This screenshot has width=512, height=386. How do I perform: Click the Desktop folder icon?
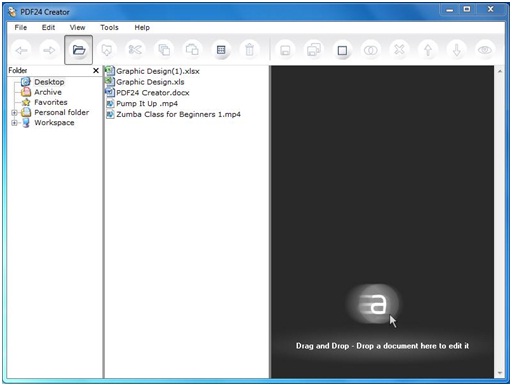[26, 82]
